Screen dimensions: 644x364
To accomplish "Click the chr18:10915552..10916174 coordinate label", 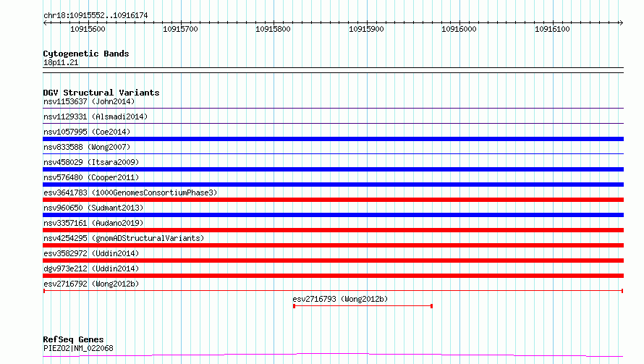I will [x=96, y=15].
